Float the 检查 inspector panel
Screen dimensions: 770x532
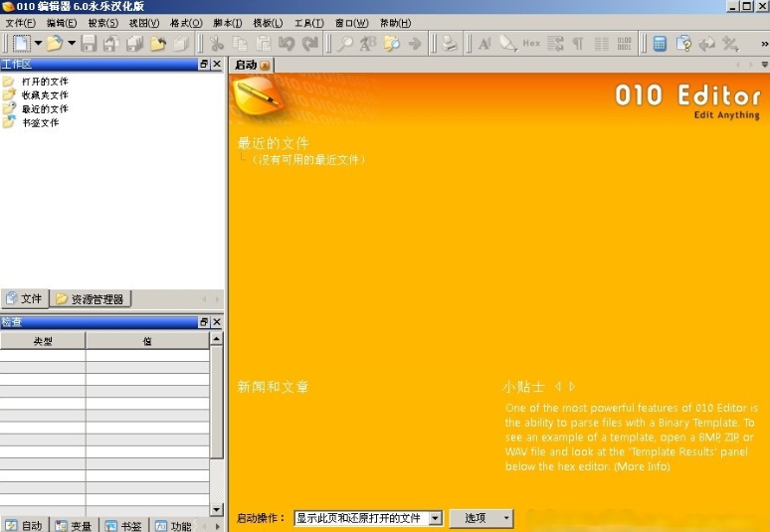click(204, 322)
